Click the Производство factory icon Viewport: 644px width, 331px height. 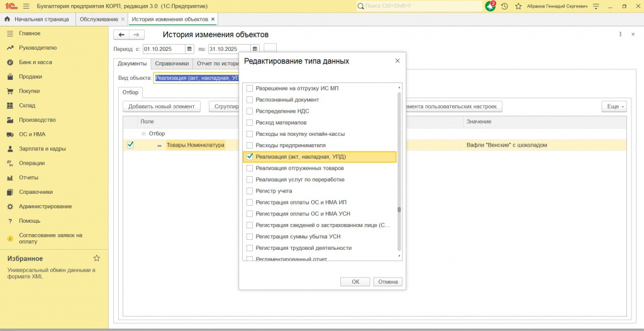point(10,120)
